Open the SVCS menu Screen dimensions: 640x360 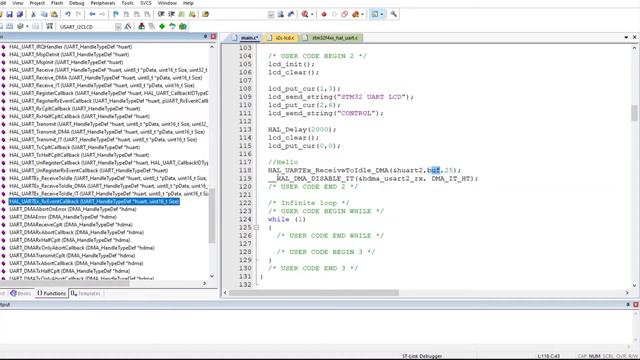click(x=146, y=3)
